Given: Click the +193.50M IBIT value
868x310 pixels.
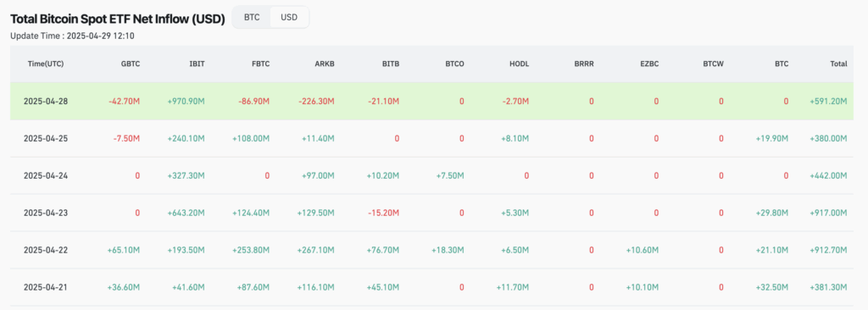Looking at the screenshot, I should click(186, 250).
